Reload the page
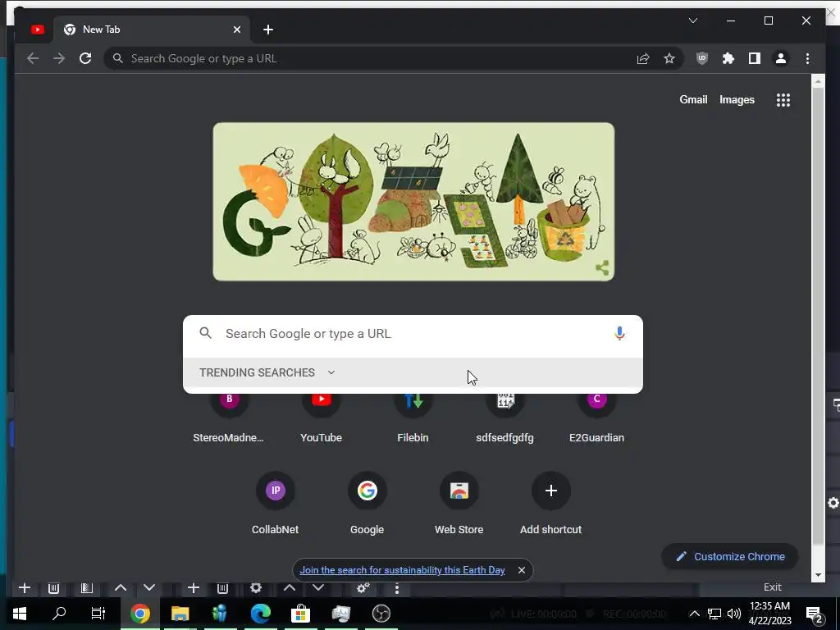Screen dimensions: 840x630 (x=85, y=58)
